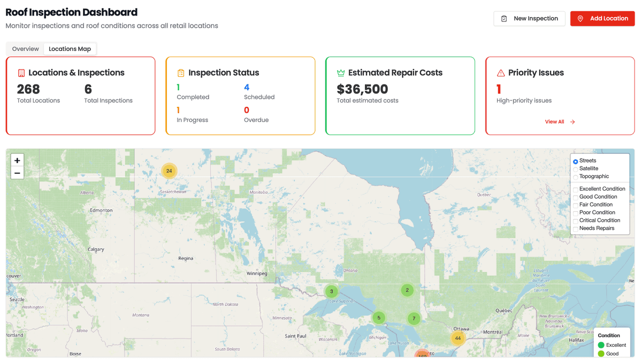Image resolution: width=642 pixels, height=364 pixels.
Task: Open the cluster marker labeled 24 in Saskatchewan
Action: [x=169, y=171]
